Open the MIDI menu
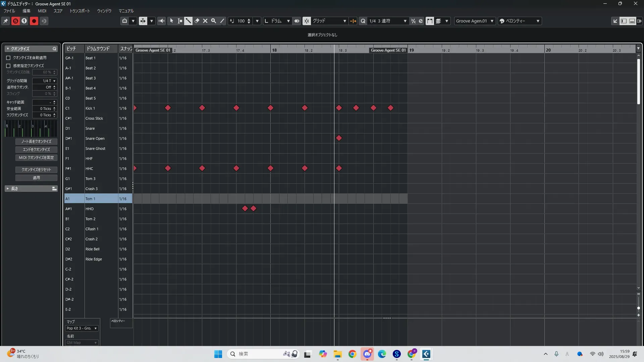 (x=42, y=11)
